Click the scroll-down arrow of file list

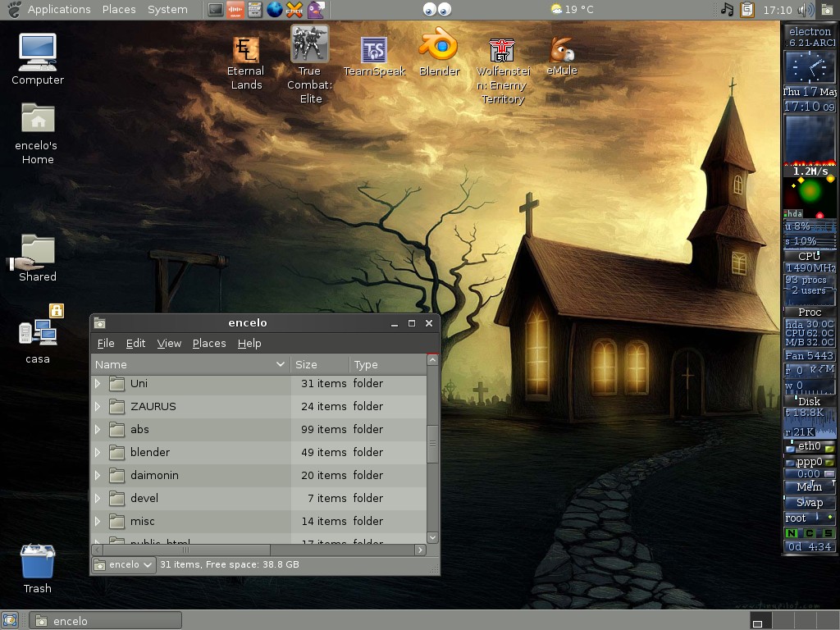pyautogui.click(x=432, y=537)
